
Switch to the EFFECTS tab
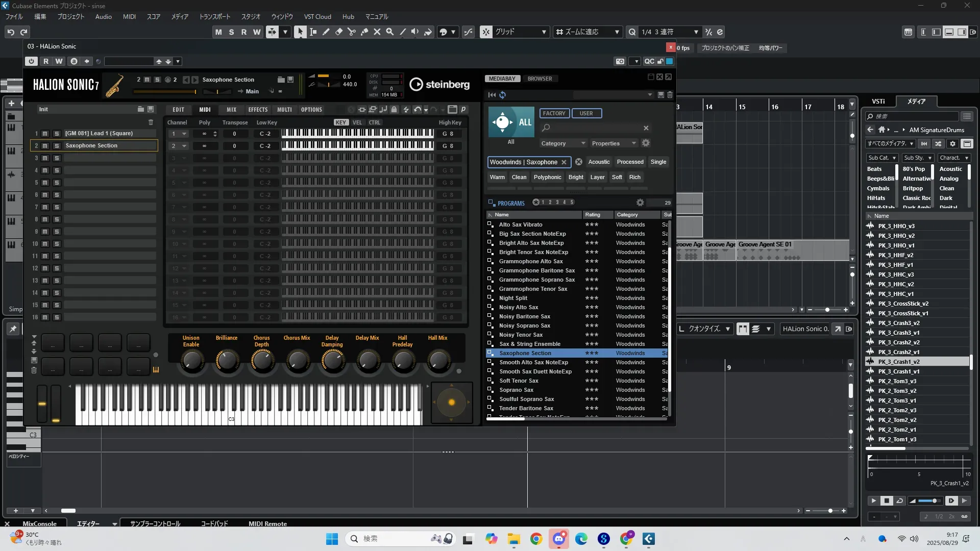(258, 110)
